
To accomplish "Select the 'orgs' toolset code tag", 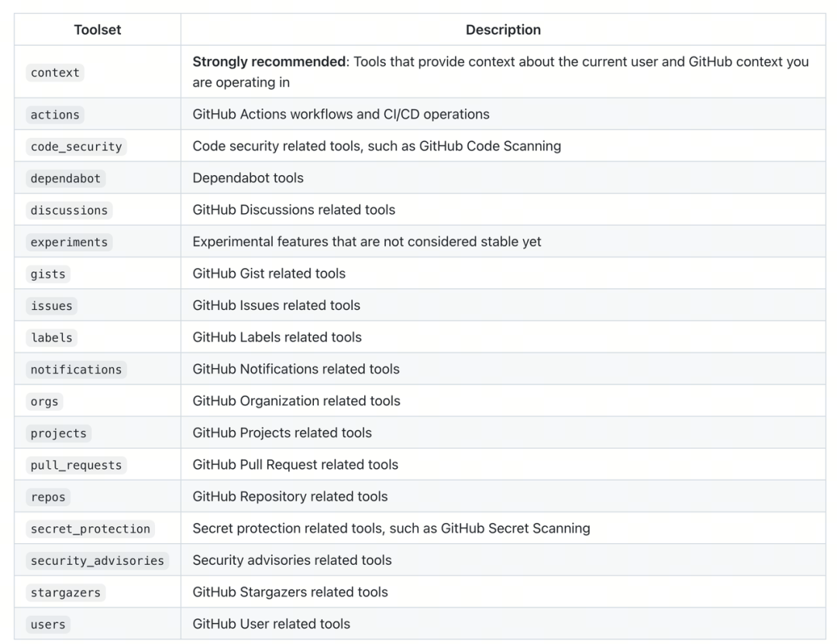I will pos(44,401).
